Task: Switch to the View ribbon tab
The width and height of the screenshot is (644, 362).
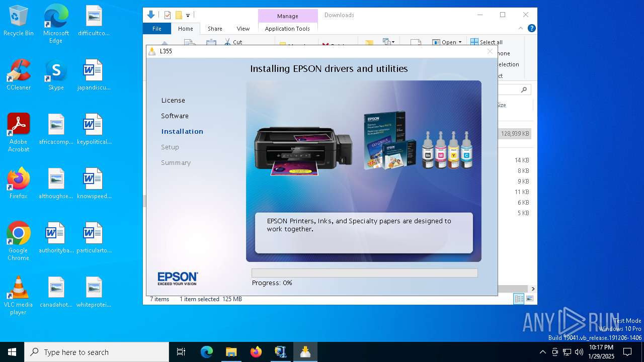Action: tap(243, 29)
